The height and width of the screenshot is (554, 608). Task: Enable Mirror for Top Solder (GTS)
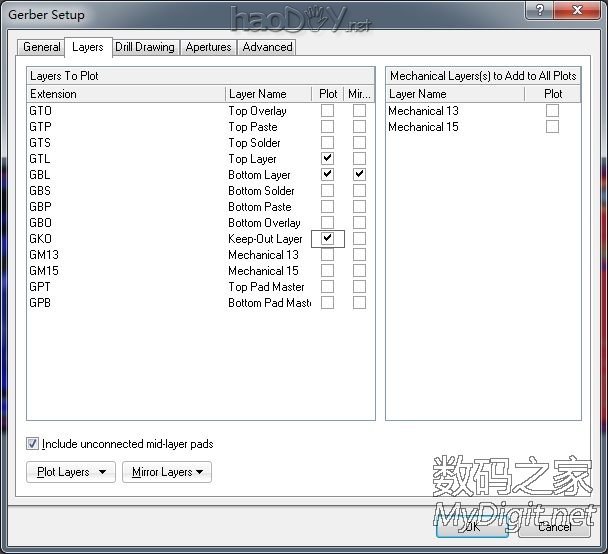(x=359, y=143)
